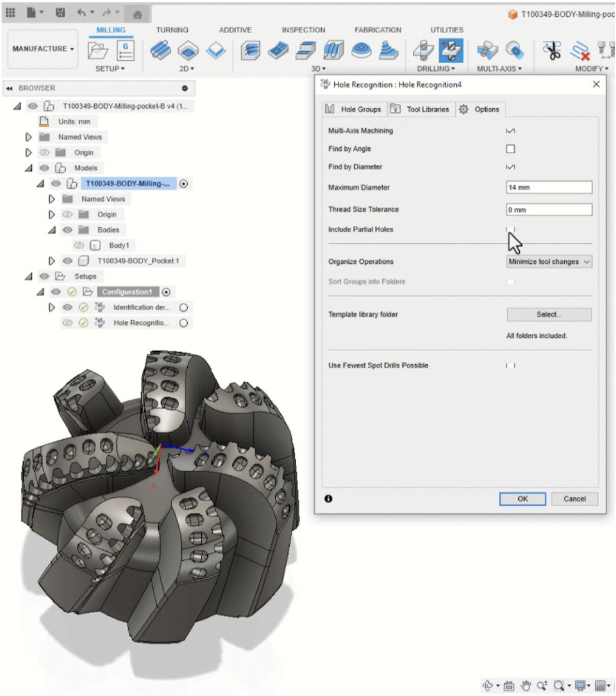Viewport: 616px width, 696px height.
Task: Open the MANUFACTURE workspace dropdown
Action: pos(43,49)
